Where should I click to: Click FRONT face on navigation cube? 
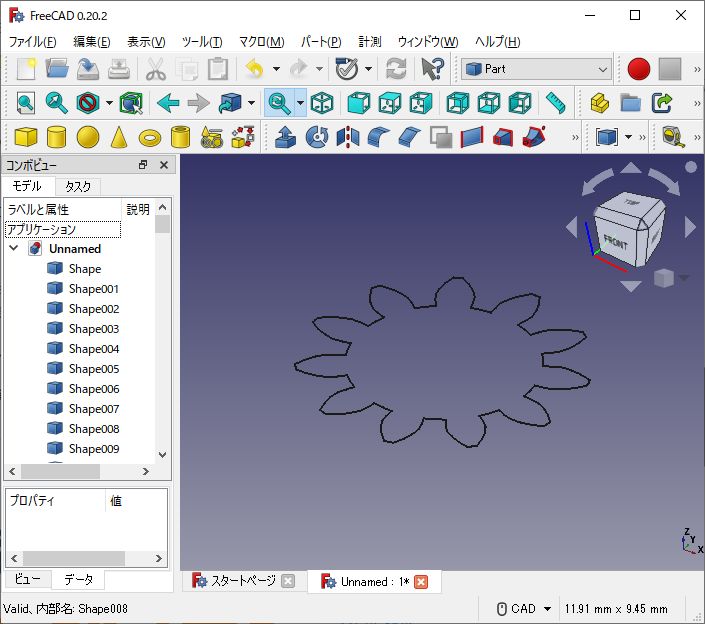click(615, 243)
